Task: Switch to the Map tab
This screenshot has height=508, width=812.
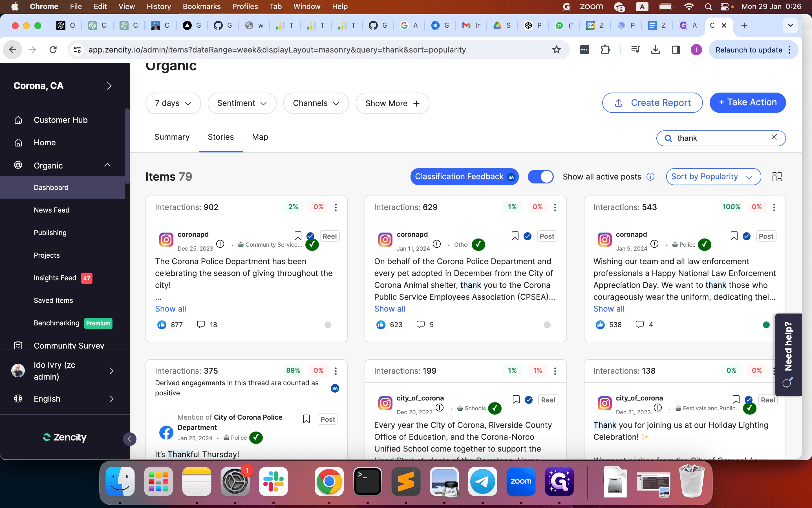Action: [x=260, y=137]
